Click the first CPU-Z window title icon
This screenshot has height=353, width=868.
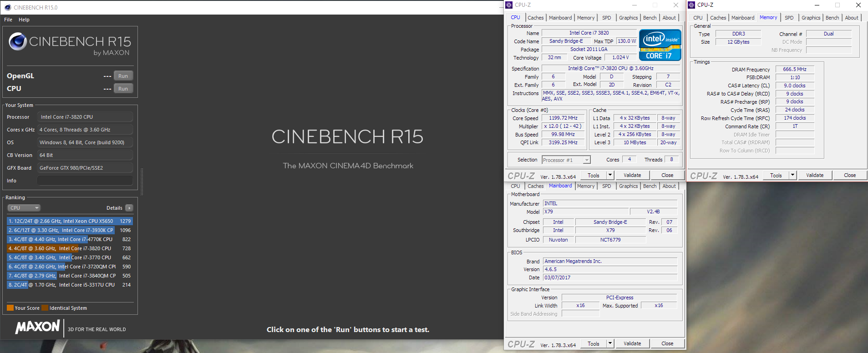[509, 5]
